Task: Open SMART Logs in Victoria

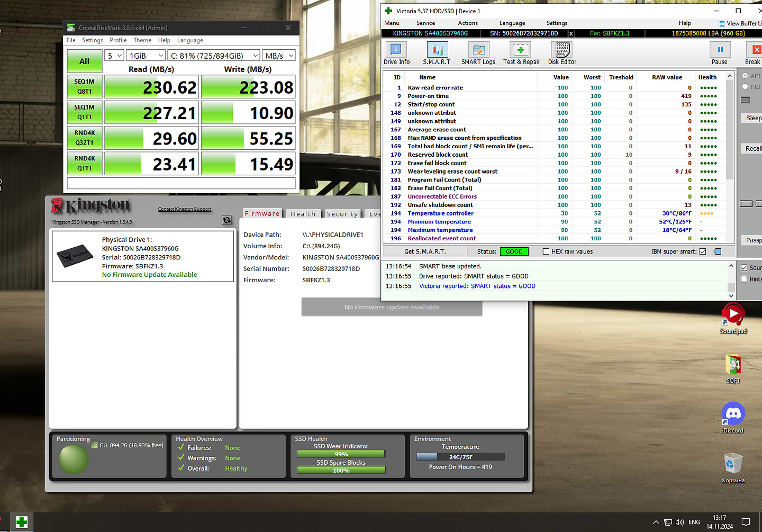Action: pyautogui.click(x=478, y=53)
